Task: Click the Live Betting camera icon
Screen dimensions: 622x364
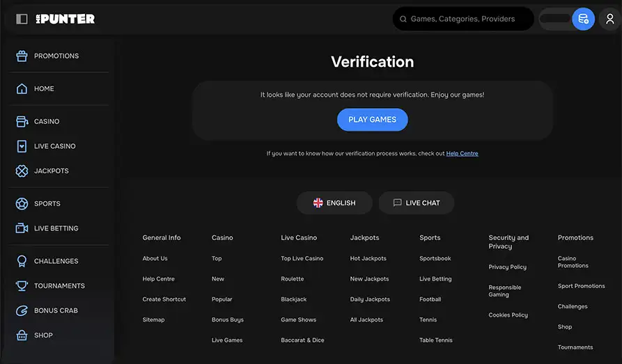Action: point(22,228)
